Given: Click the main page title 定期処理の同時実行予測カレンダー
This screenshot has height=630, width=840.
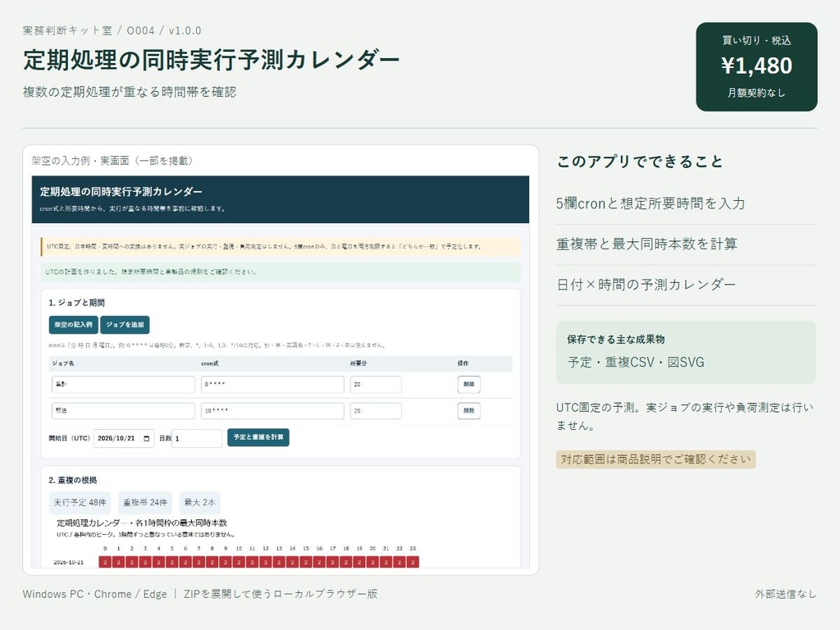Looking at the screenshot, I should [x=211, y=59].
